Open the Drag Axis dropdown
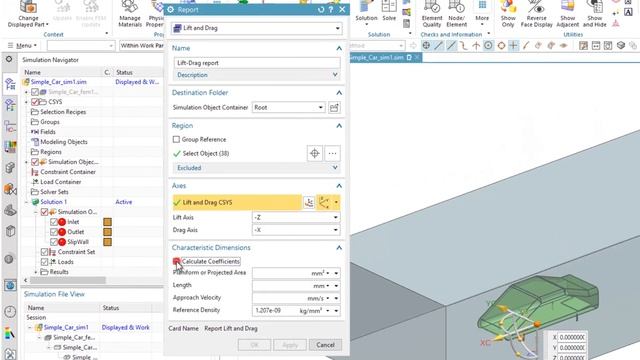The image size is (640, 360). coord(296,230)
